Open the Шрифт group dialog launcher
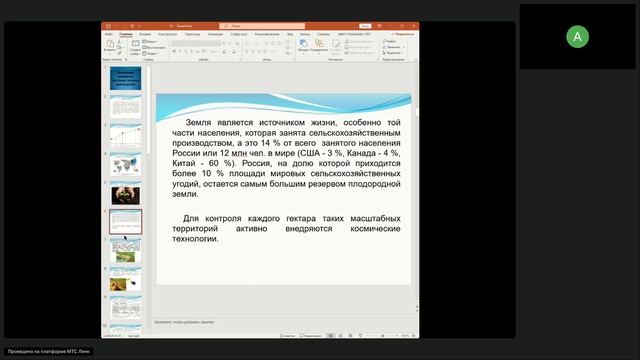This screenshot has height=360, width=640. click(x=240, y=60)
